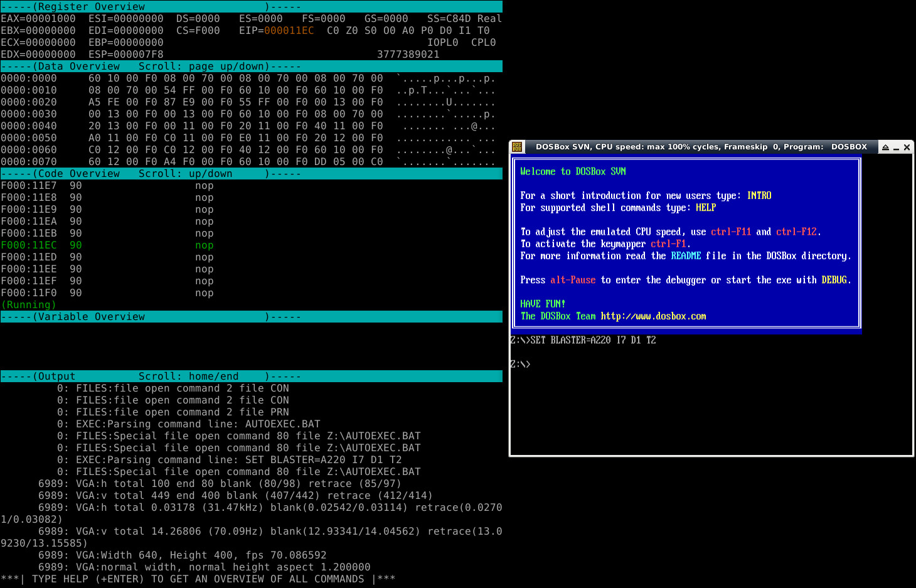Click the red ctrl-F11 shortcut text

tap(731, 232)
